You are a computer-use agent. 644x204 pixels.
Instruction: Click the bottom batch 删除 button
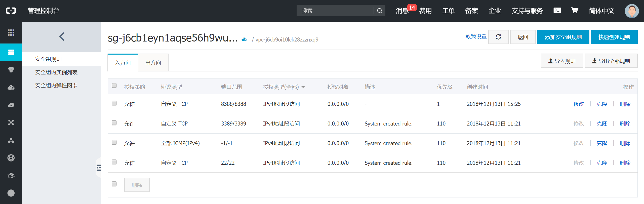pyautogui.click(x=137, y=185)
